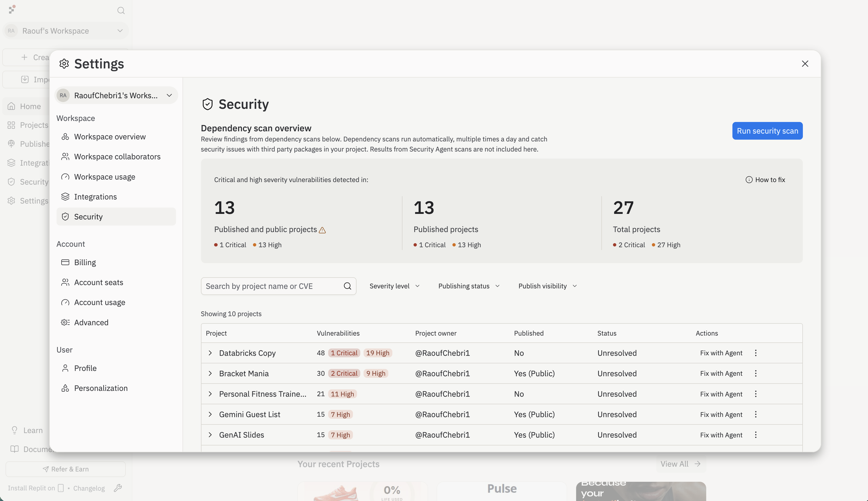868x501 pixels.
Task: Go to Workspace overview settings
Action: (x=116, y=137)
